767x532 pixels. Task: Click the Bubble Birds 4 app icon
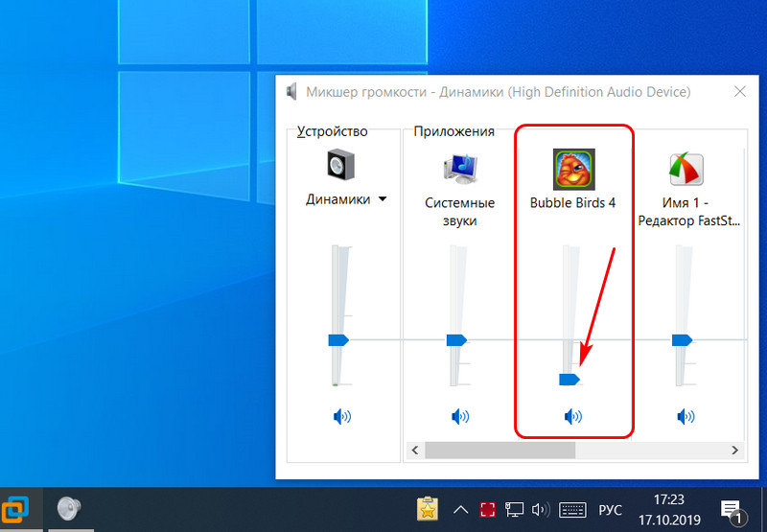573,169
